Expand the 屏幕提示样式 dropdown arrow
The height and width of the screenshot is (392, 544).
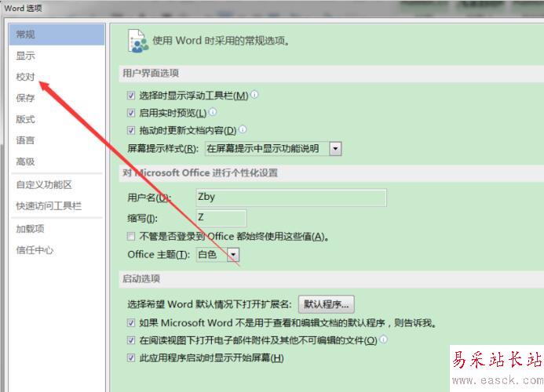tap(335, 149)
